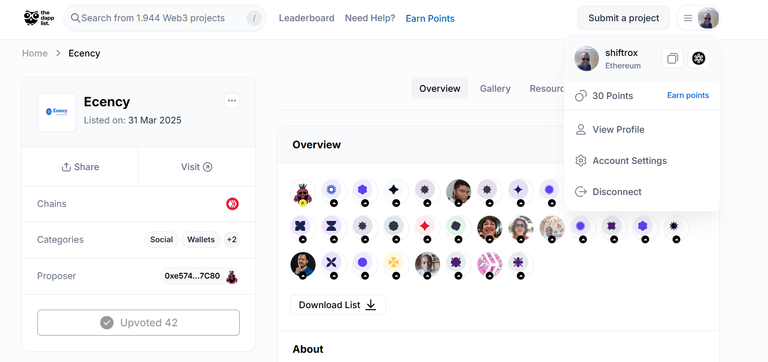Focus the Web3 projects search field

165,18
